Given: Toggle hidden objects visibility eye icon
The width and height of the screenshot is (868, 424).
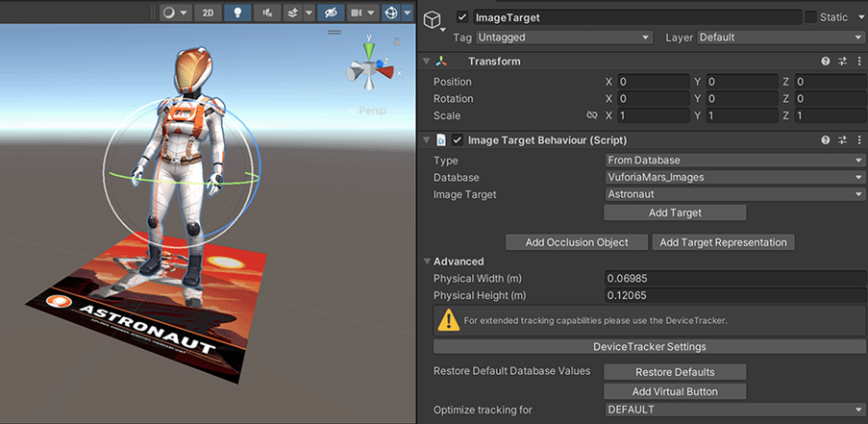Looking at the screenshot, I should (332, 13).
